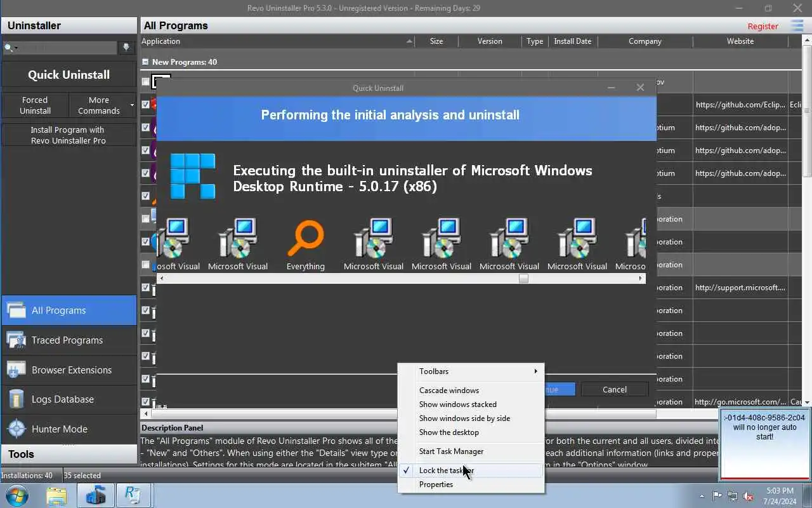Check the unchecked box in the first program row
Viewport: 812px width, 508px height.
click(x=146, y=82)
